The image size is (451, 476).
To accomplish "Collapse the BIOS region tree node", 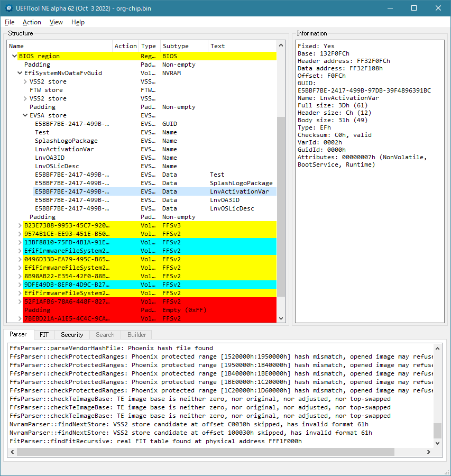I will [14, 56].
